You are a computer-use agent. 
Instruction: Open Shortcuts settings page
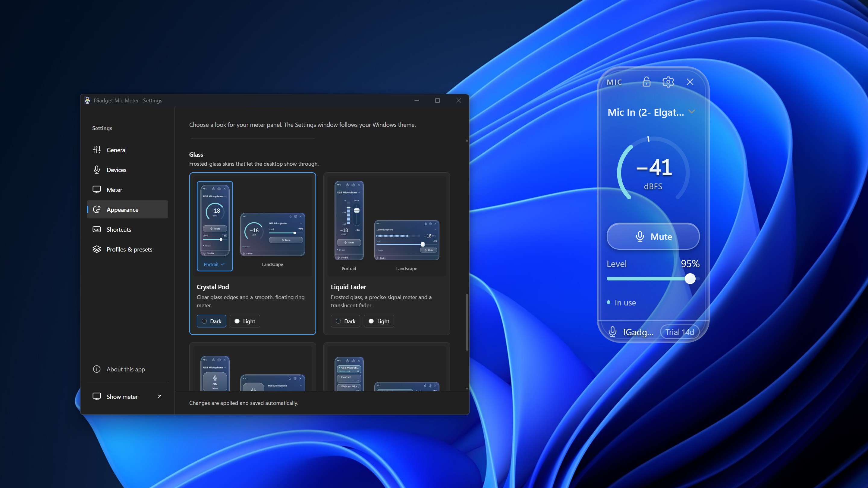[x=127, y=229]
